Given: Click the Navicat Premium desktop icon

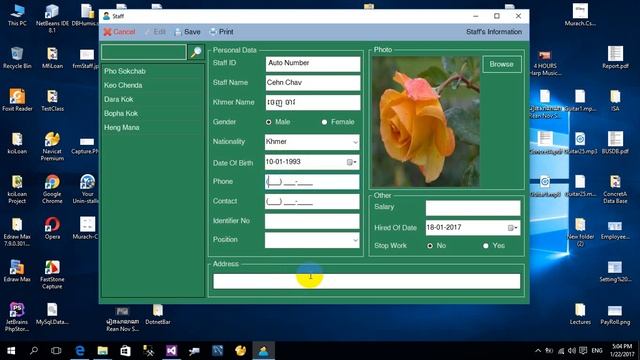Looking at the screenshot, I should coord(52,146).
